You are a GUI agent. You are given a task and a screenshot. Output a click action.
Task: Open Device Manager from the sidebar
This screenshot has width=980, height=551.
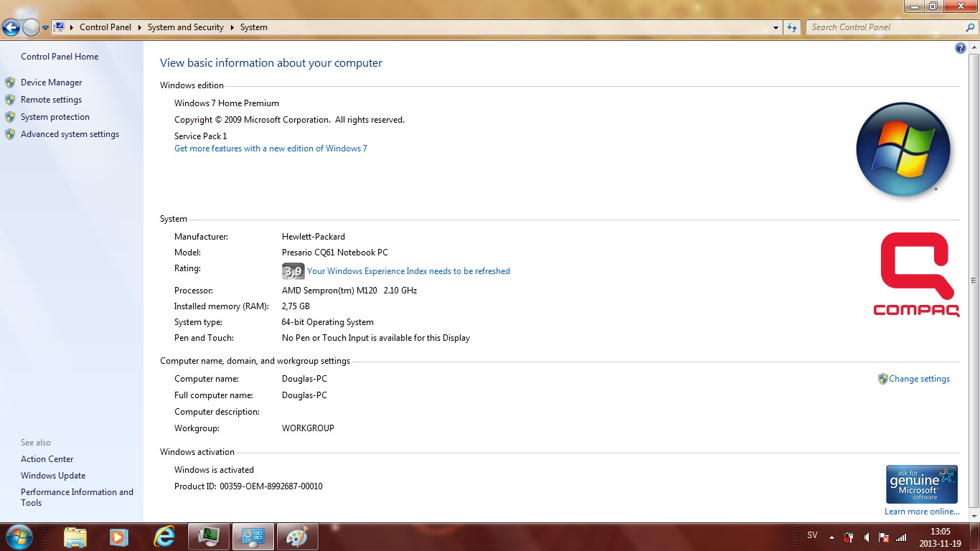point(51,83)
